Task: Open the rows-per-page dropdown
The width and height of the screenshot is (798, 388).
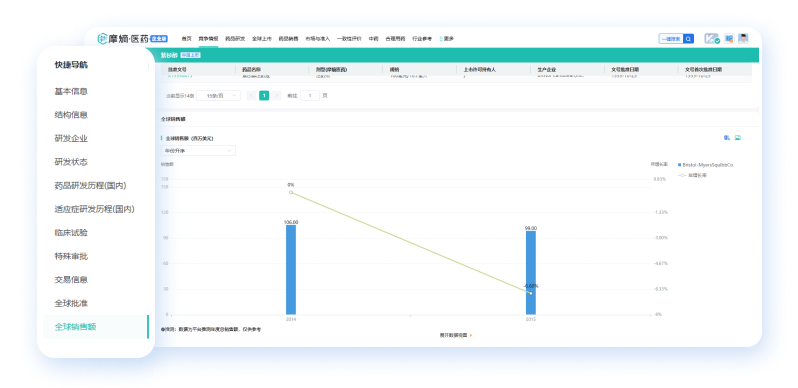Action: (x=218, y=95)
